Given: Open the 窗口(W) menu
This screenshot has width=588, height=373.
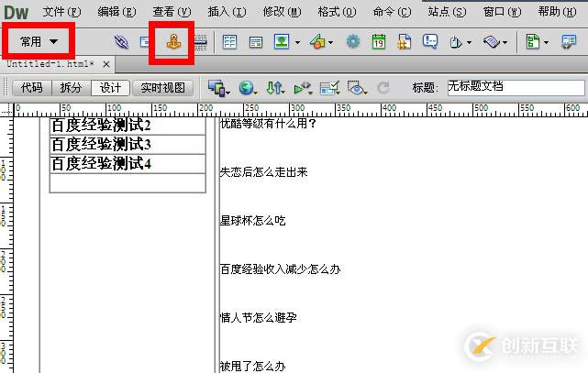Looking at the screenshot, I should pyautogui.click(x=502, y=12).
